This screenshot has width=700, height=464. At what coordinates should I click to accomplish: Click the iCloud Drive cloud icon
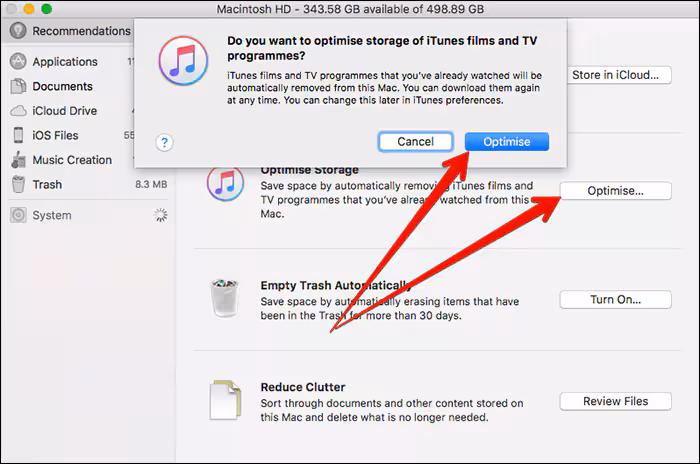pyautogui.click(x=18, y=111)
